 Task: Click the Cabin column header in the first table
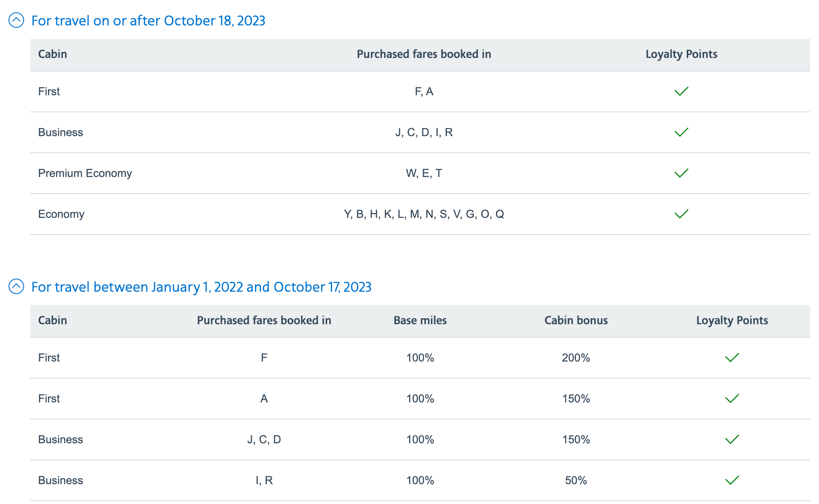53,54
